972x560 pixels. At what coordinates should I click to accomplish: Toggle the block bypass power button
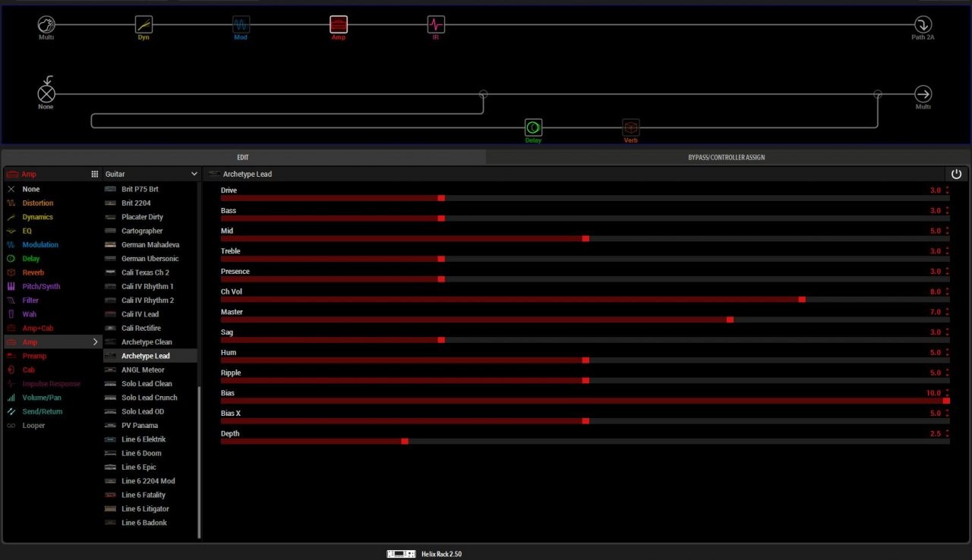pyautogui.click(x=956, y=174)
